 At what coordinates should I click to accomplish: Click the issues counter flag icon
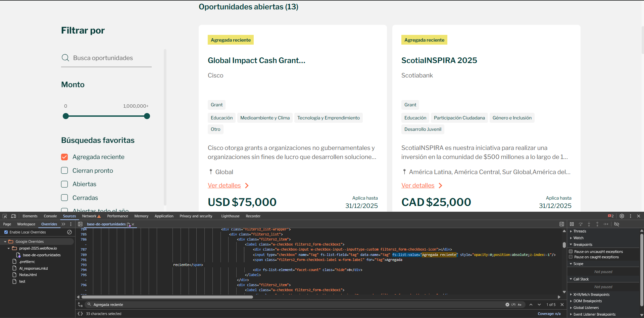tap(611, 216)
